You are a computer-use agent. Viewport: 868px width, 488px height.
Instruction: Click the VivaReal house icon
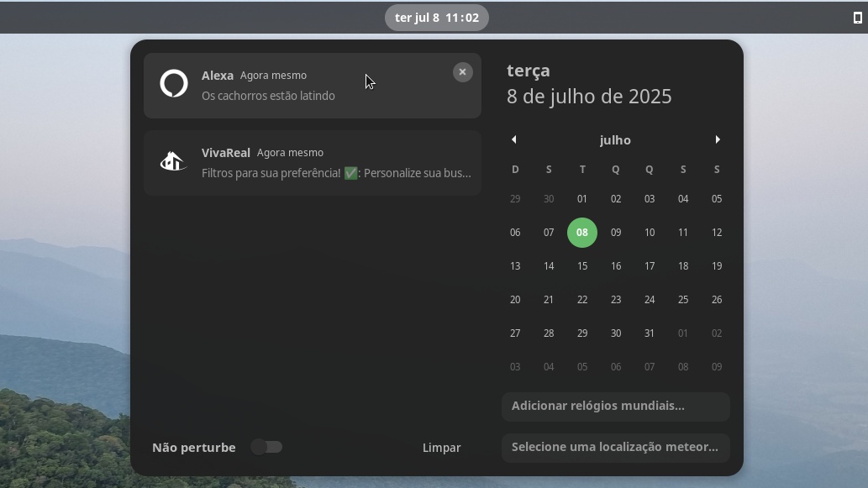pos(173,161)
